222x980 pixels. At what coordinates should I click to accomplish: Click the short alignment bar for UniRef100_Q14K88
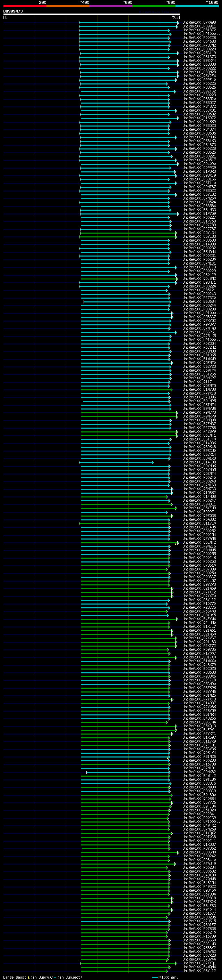click(x=116, y=462)
